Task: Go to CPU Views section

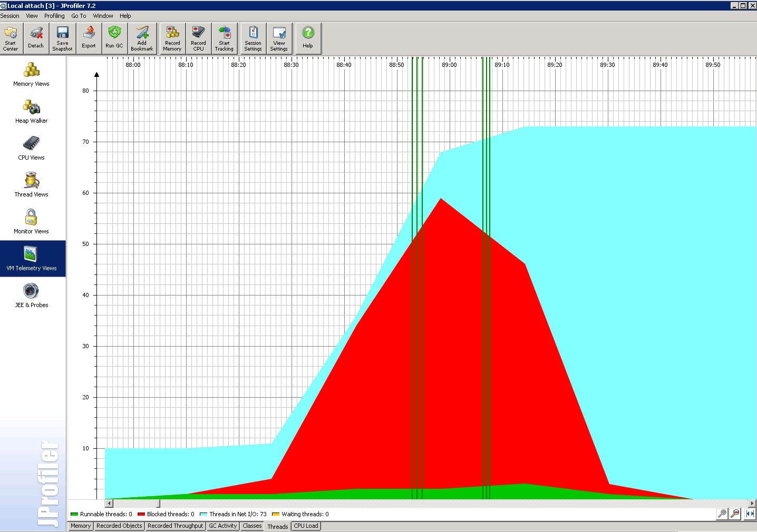Action: pos(32,148)
